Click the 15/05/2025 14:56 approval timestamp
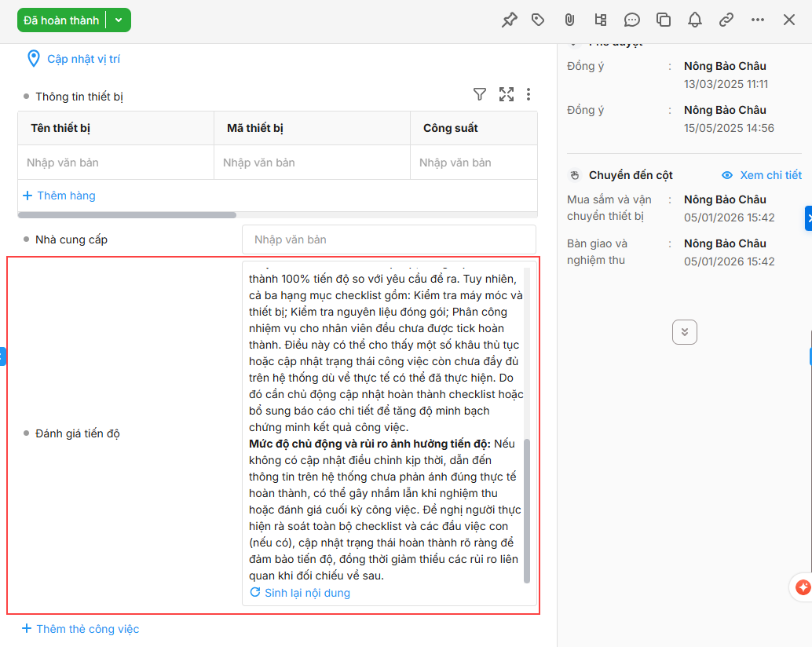Screen dimensions: 812x647 (729, 128)
